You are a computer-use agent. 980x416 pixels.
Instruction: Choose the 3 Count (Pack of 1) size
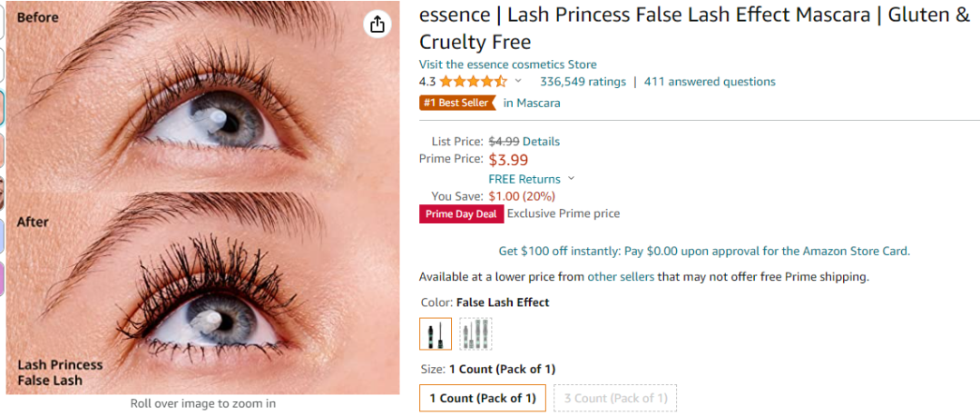[615, 398]
